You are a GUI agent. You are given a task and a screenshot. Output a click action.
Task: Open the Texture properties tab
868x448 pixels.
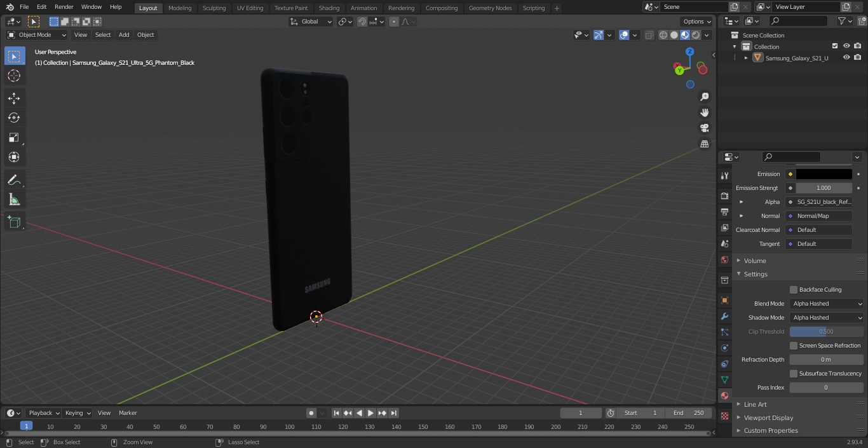724,416
